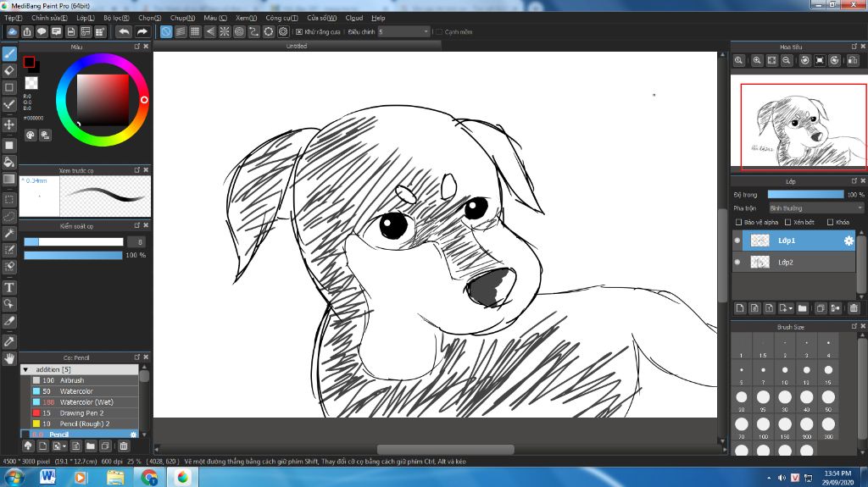Open the Lớp(L) menu

[x=86, y=19]
